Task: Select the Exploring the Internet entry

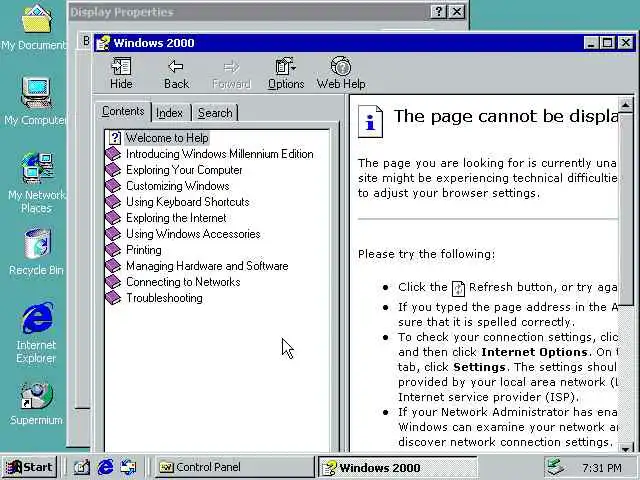Action: [x=176, y=218]
